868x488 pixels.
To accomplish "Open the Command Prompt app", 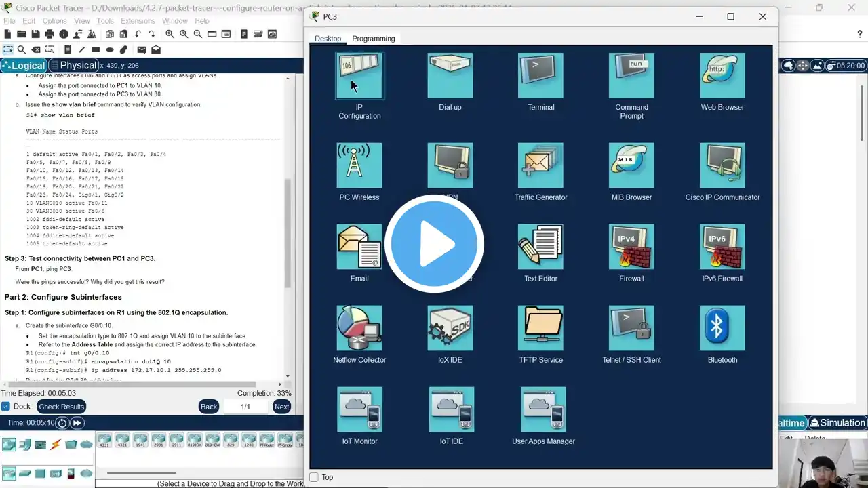I will [x=631, y=76].
